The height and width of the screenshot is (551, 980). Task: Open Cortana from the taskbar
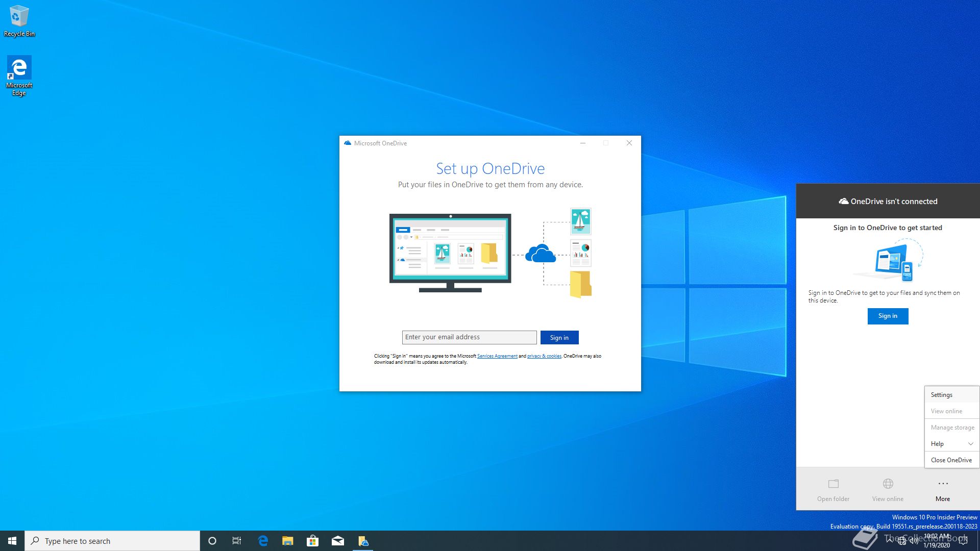212,541
